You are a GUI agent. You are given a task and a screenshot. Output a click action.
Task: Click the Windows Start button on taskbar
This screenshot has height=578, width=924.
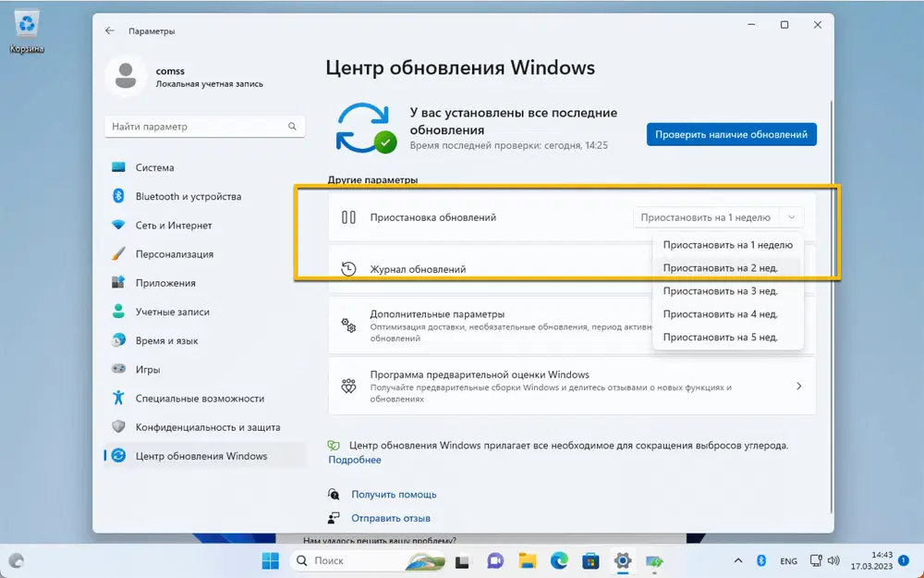point(271,560)
